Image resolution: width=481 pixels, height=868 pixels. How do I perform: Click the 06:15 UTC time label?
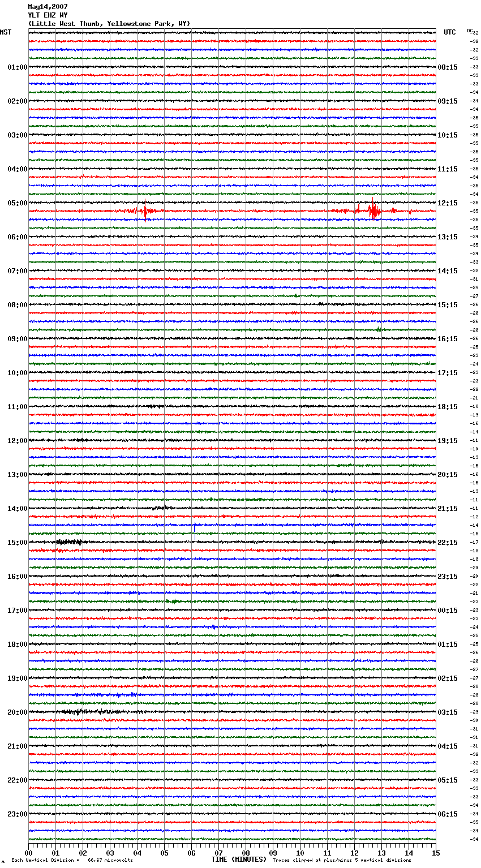coord(448,814)
